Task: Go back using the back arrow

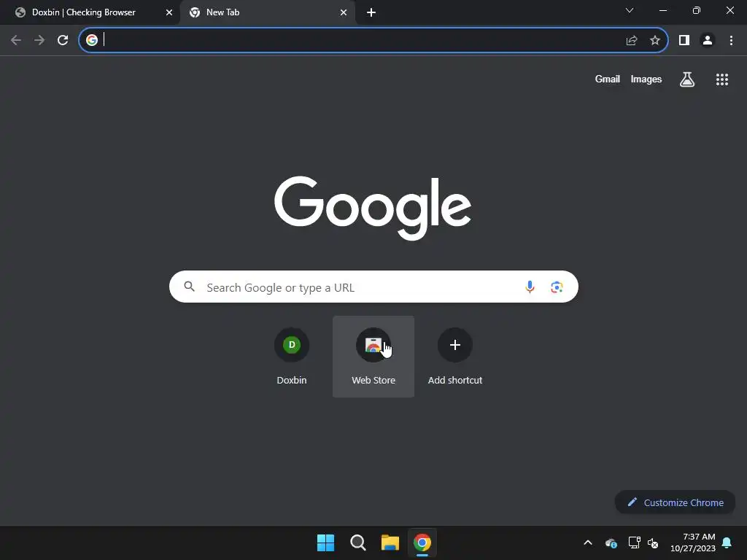Action: tap(16, 40)
